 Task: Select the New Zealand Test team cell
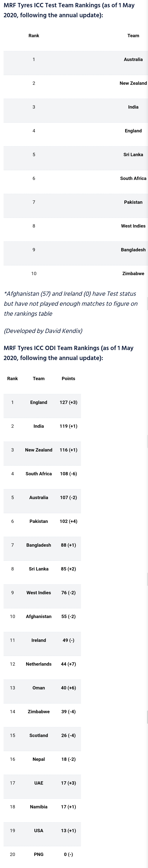pyautogui.click(x=133, y=83)
